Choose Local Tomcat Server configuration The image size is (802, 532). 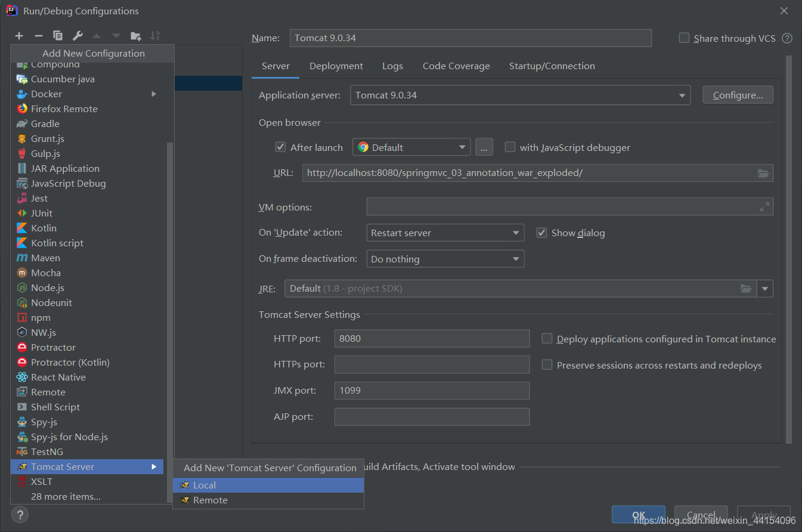pos(268,485)
